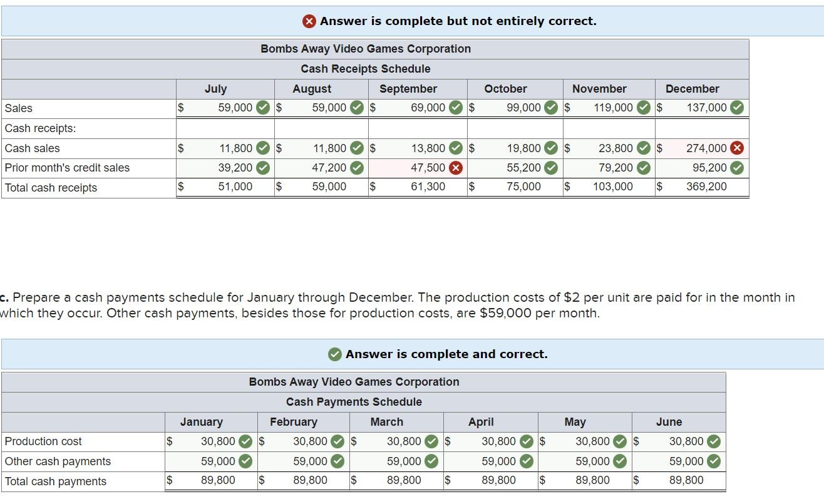
Task: Click the green check next to September sales 69,000
Action: click(x=456, y=108)
